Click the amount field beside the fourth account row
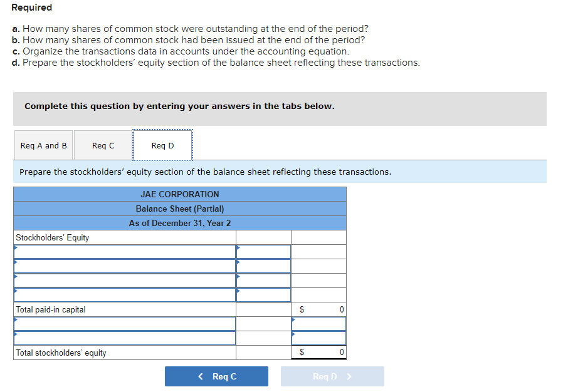Viewport: 568px width, 392px height. 263,294
